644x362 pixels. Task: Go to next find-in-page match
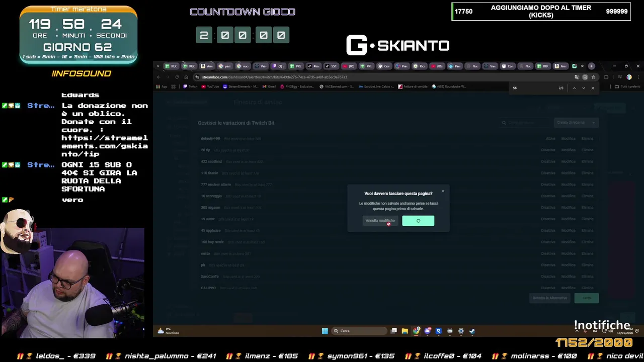pos(584,88)
